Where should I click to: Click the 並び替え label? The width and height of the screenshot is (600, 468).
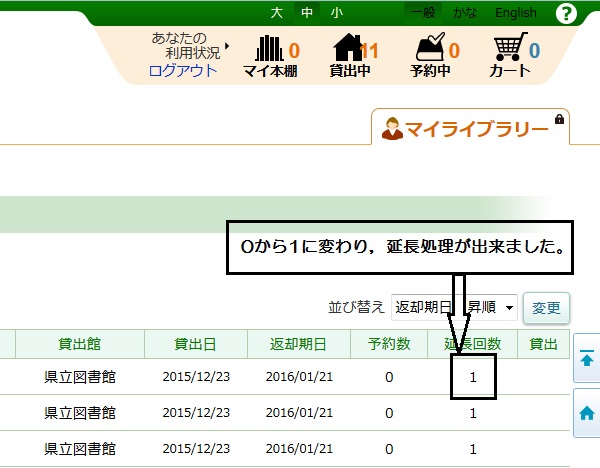[356, 307]
